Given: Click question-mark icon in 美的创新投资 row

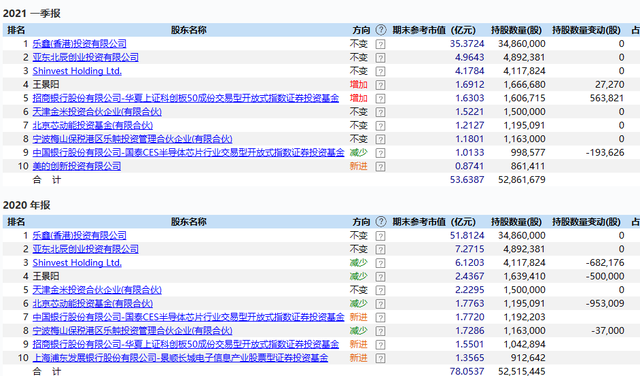Looking at the screenshot, I should point(380,167).
